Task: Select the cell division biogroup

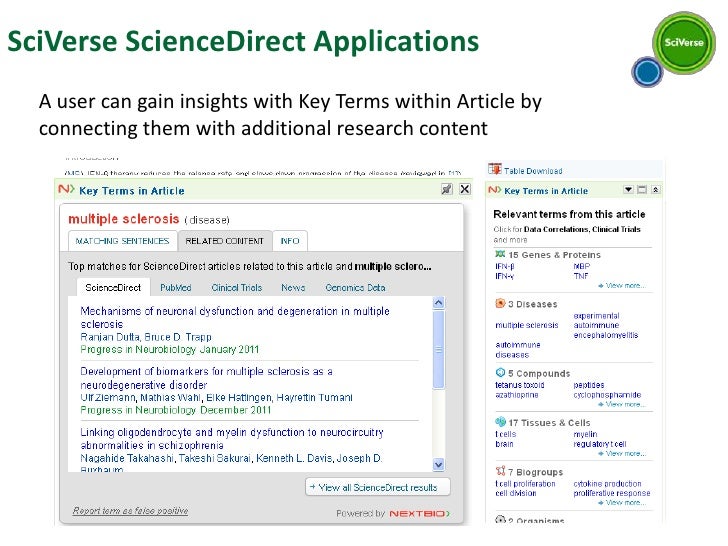Action: click(515, 494)
